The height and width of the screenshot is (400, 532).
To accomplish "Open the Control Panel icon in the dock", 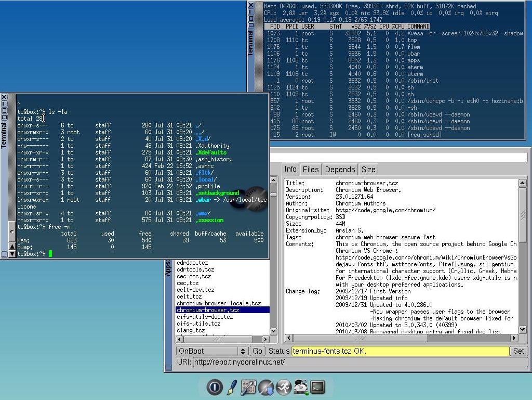I will pos(249,387).
